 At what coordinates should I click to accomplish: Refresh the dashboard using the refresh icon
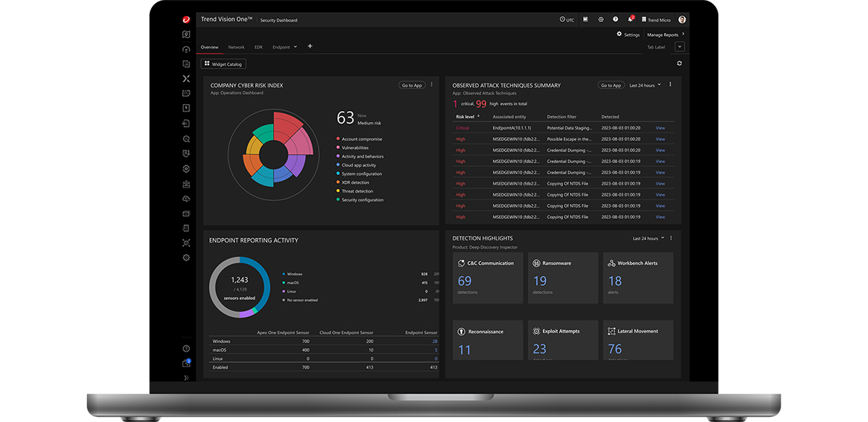679,64
